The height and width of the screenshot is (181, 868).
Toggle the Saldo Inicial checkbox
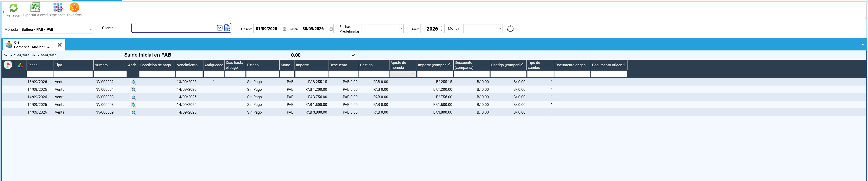(353, 55)
